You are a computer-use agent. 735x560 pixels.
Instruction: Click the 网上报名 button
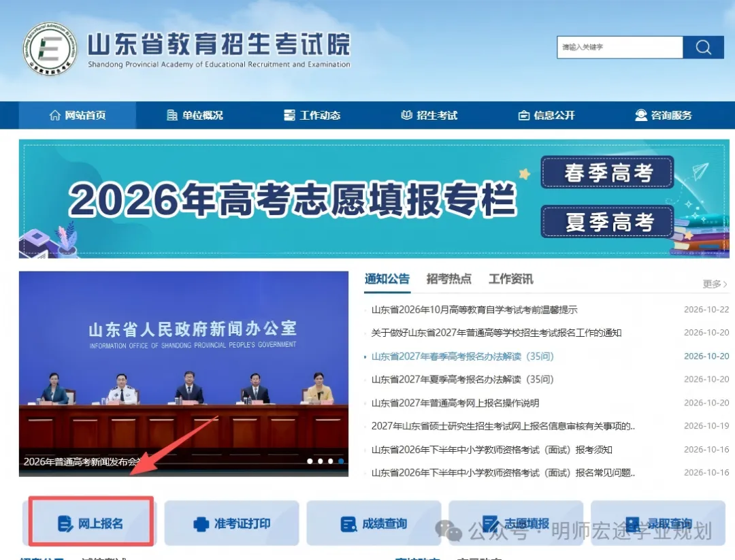click(x=91, y=523)
